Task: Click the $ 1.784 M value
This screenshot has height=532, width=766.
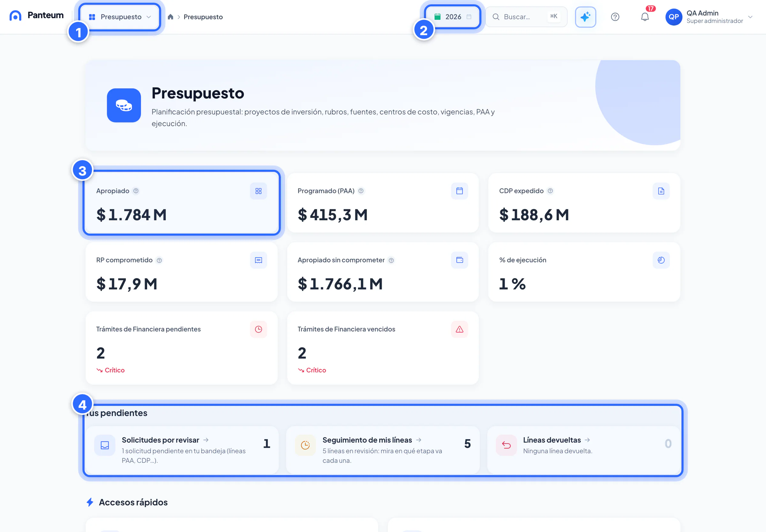Action: click(131, 215)
